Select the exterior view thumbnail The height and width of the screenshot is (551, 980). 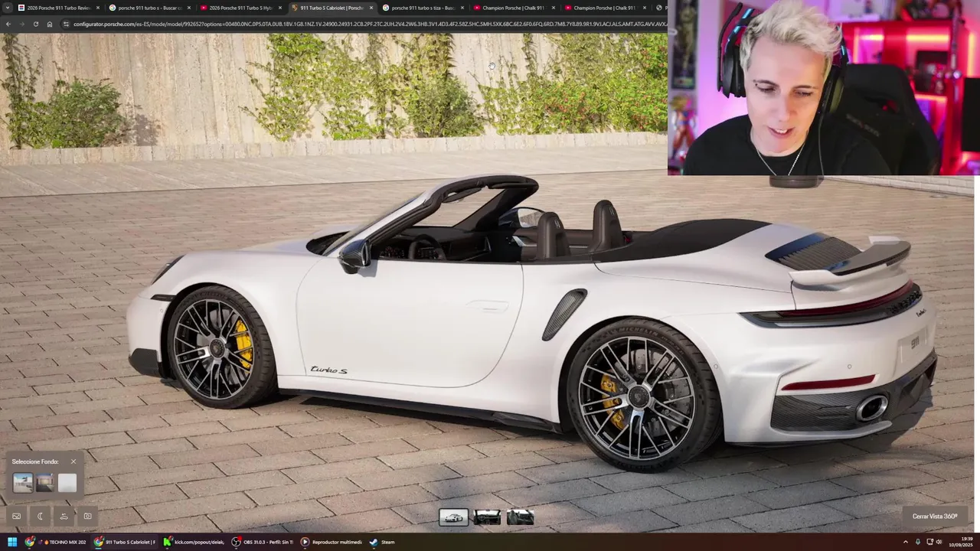453,517
